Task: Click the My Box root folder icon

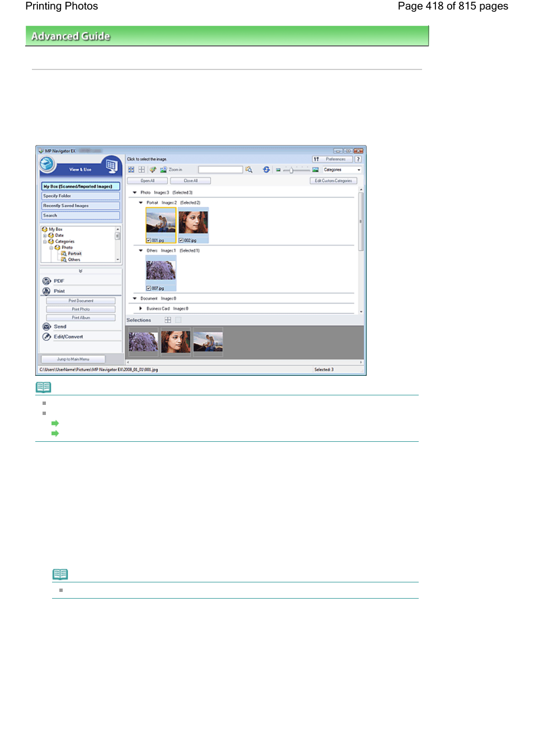Action: [45, 229]
